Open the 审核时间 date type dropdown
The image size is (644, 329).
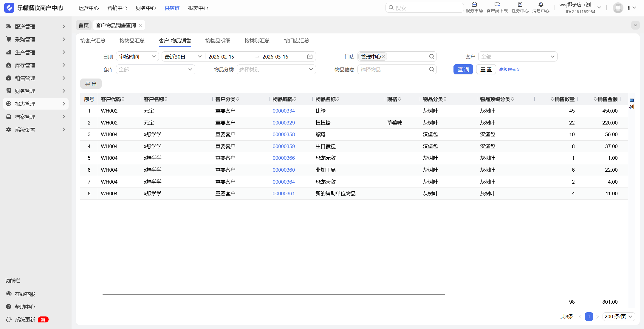pos(137,57)
